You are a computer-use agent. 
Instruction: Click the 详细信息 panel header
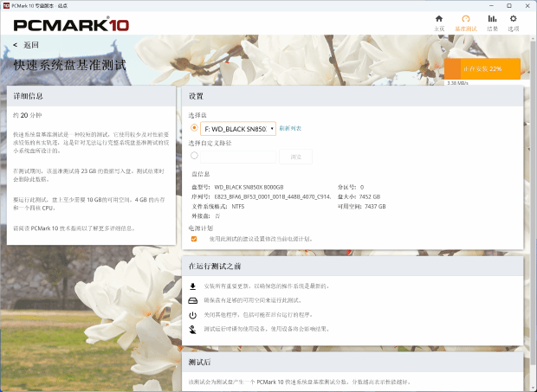click(92, 96)
